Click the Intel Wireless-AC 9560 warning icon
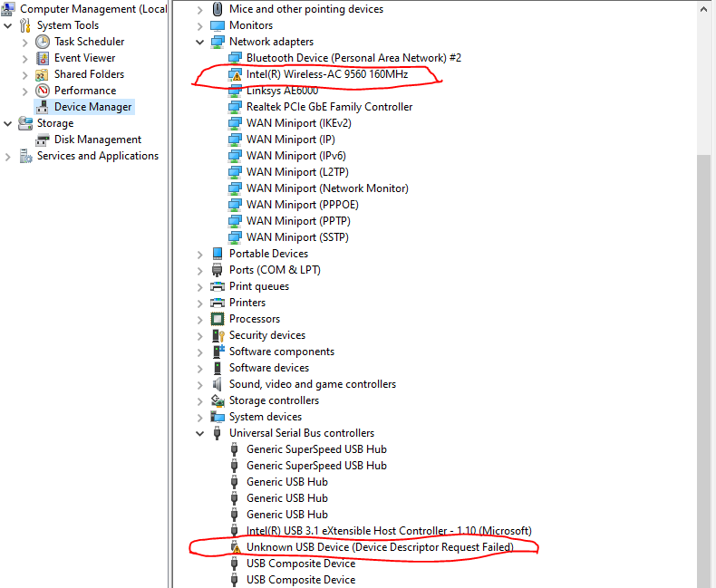 coord(235,74)
